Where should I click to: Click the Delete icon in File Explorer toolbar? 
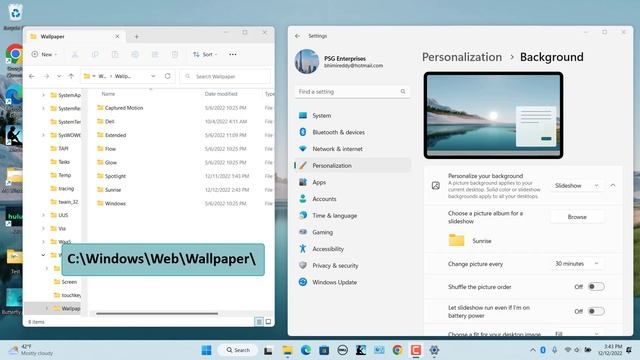175,54
